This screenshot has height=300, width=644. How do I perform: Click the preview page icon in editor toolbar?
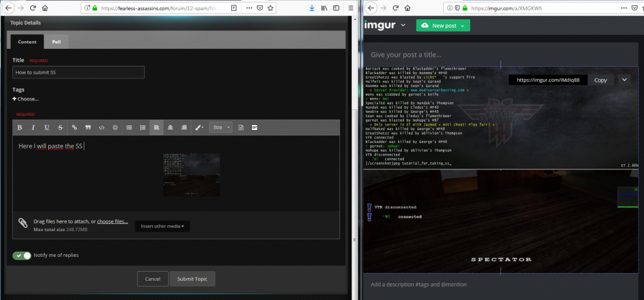click(241, 127)
